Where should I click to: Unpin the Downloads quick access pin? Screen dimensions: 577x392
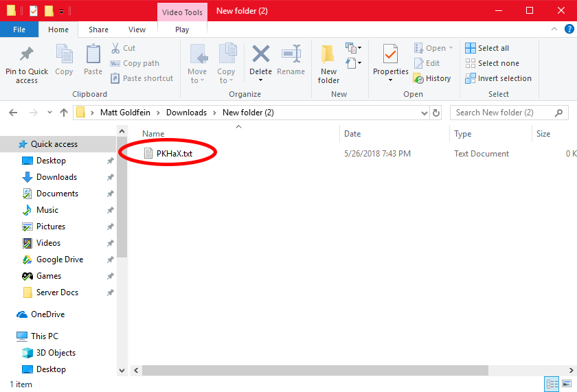(x=110, y=177)
